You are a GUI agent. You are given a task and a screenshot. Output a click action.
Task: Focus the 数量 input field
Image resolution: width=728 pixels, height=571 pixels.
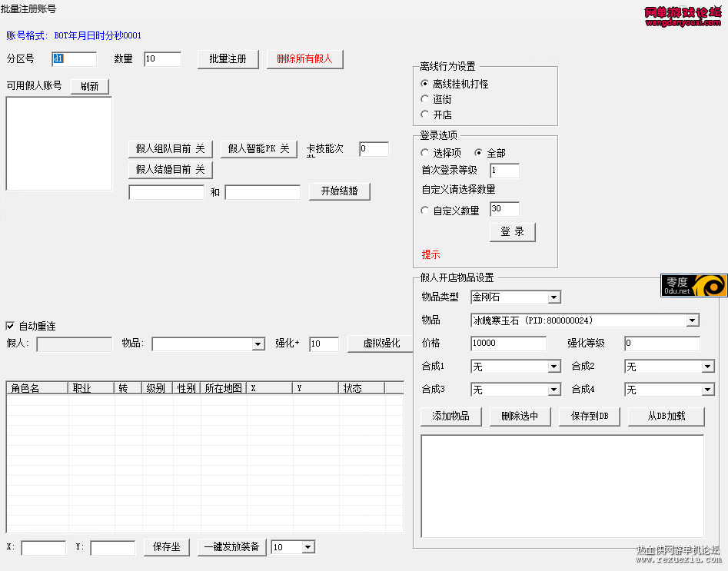click(x=162, y=59)
